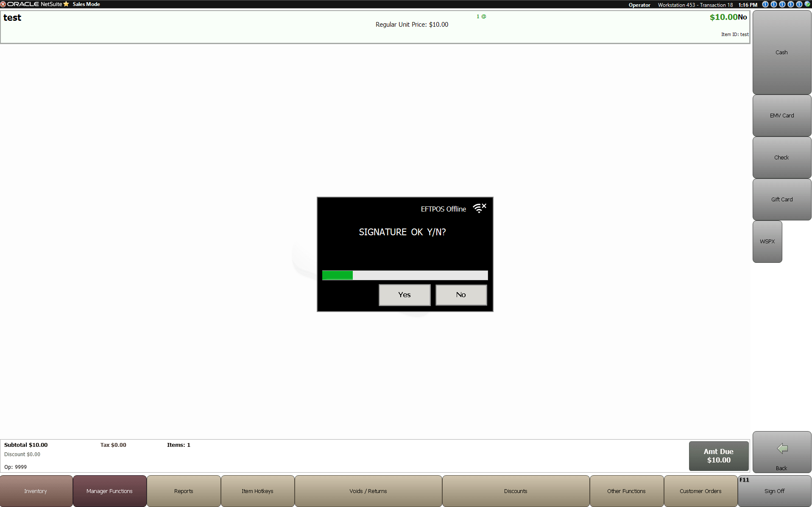Open Voids / Returns menu

click(368, 491)
